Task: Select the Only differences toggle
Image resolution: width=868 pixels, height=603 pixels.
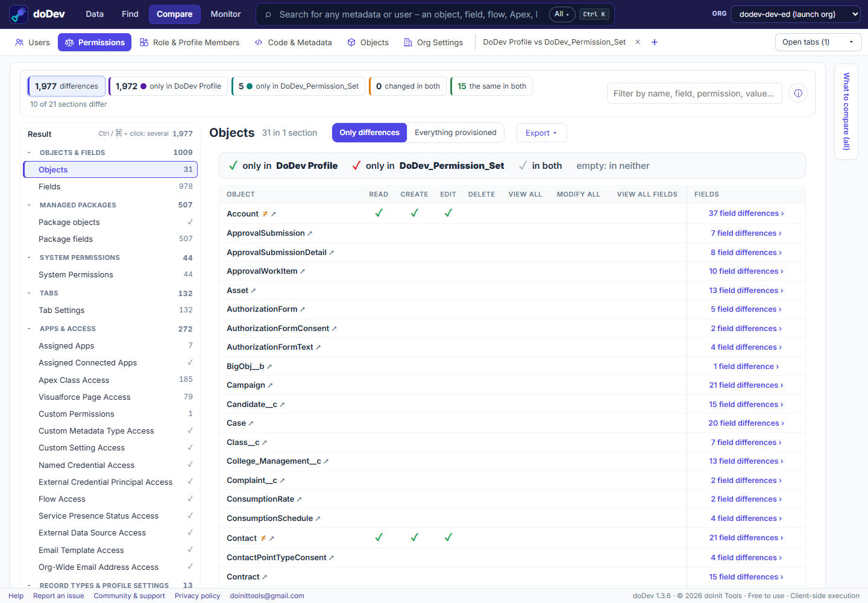Action: pyautogui.click(x=370, y=133)
